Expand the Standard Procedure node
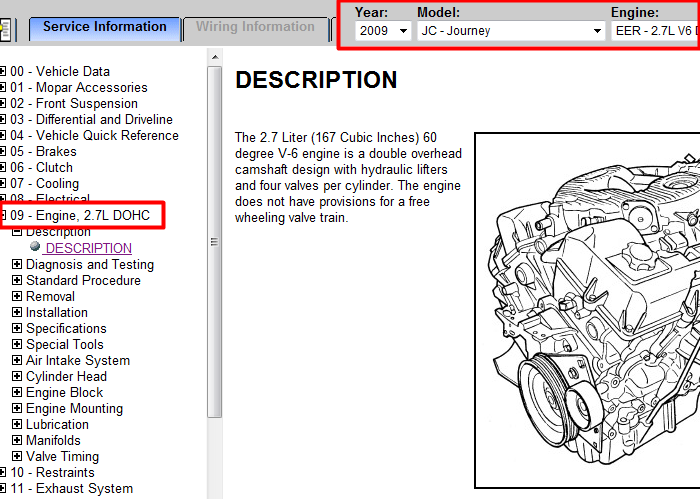The height and width of the screenshot is (499, 700). pyautogui.click(x=17, y=280)
